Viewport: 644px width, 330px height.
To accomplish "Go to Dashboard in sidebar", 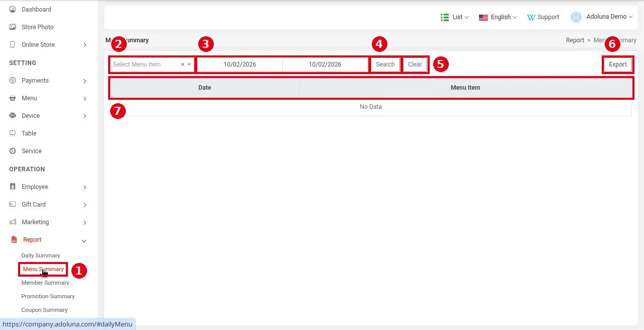I will click(x=36, y=10).
